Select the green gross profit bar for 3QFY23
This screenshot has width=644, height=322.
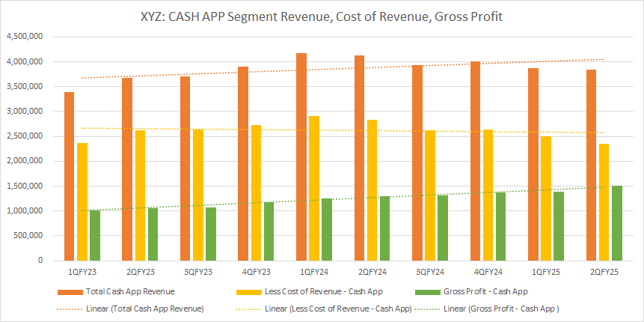[212, 234]
